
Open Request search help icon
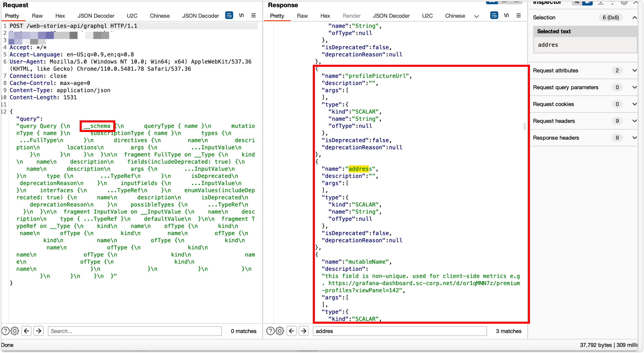click(5, 331)
